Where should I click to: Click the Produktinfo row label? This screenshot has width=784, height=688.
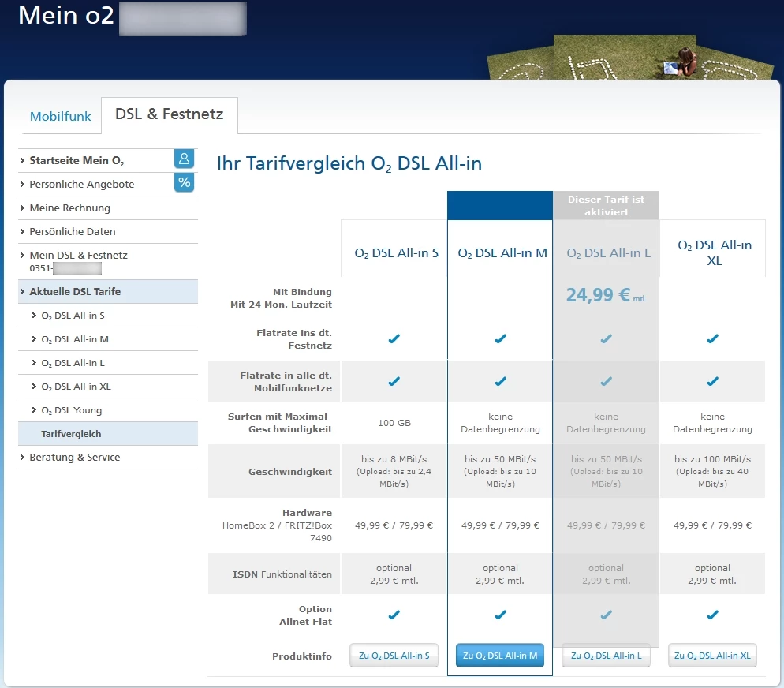[x=302, y=656]
